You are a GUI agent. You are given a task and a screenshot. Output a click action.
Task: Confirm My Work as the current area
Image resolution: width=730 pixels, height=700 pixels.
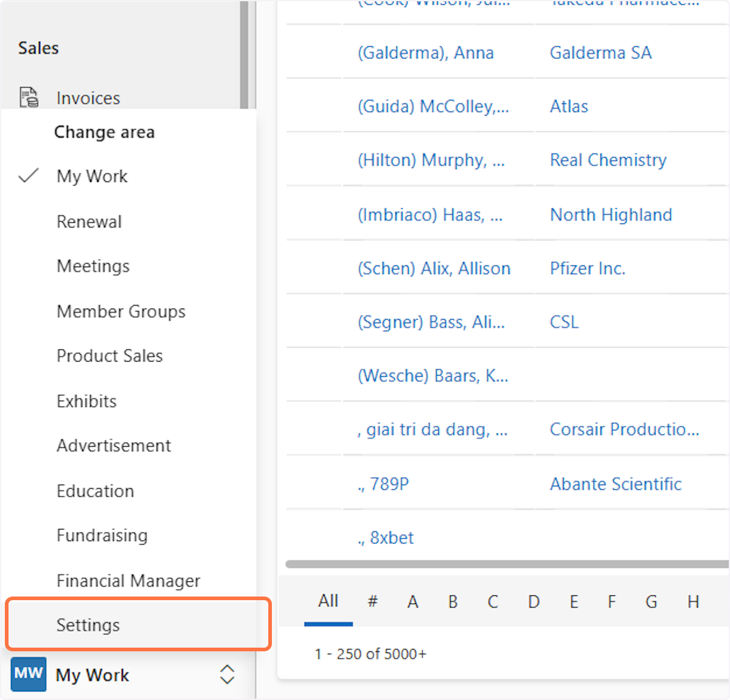coord(92,177)
